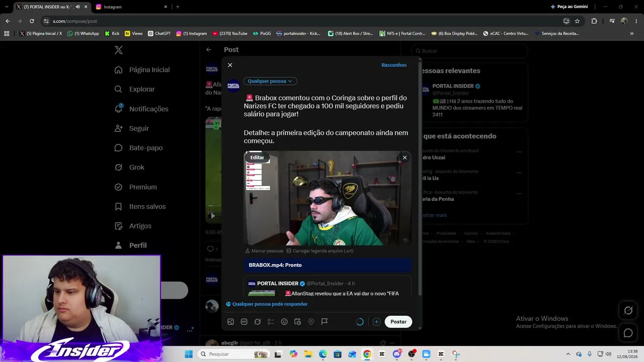Schedule the post with calendar icon

[x=297, y=322]
